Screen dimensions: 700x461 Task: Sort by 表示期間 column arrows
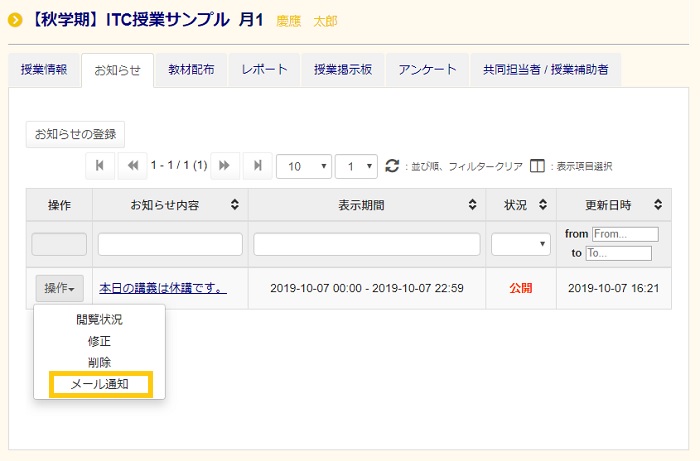[x=472, y=205]
